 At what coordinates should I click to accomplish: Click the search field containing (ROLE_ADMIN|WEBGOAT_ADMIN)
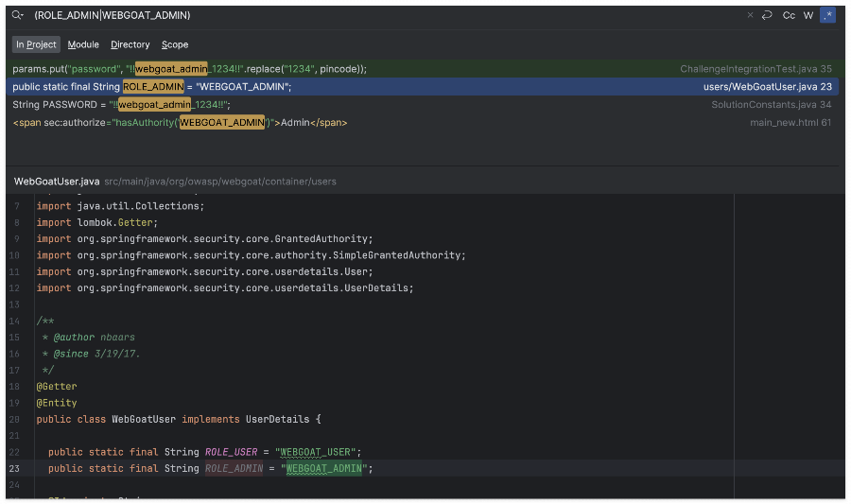click(380, 15)
